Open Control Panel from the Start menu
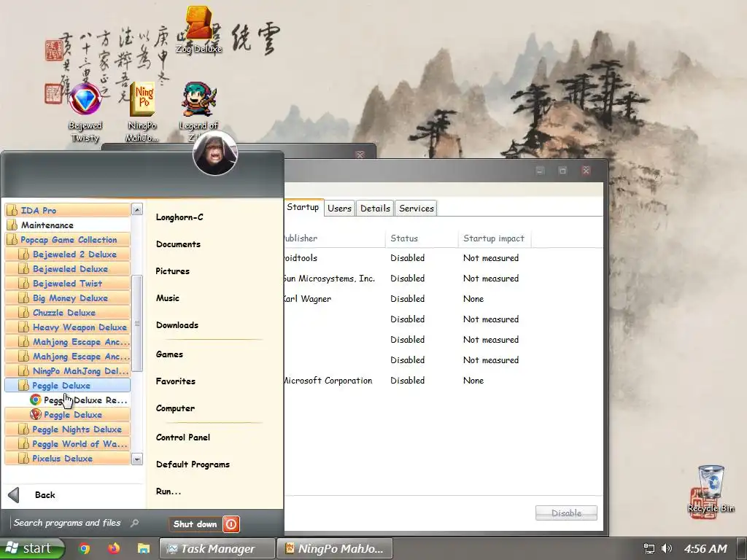This screenshot has width=747, height=560. click(x=183, y=437)
